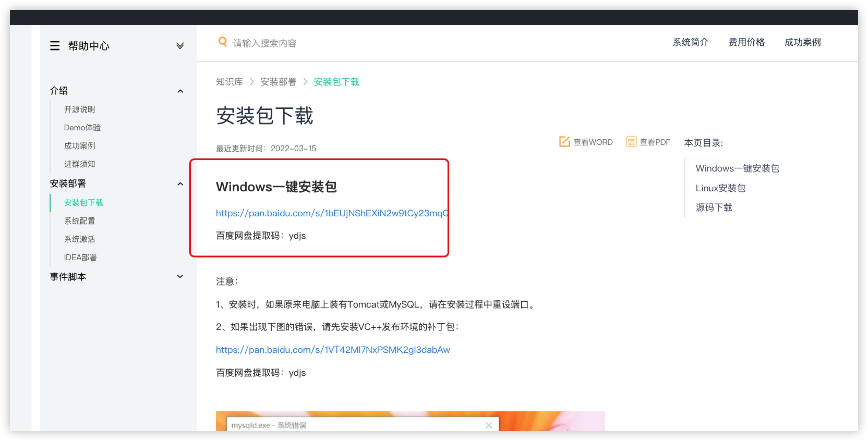The width and height of the screenshot is (868, 441).
Task: Go to 知识库 breadcrumb
Action: 229,82
